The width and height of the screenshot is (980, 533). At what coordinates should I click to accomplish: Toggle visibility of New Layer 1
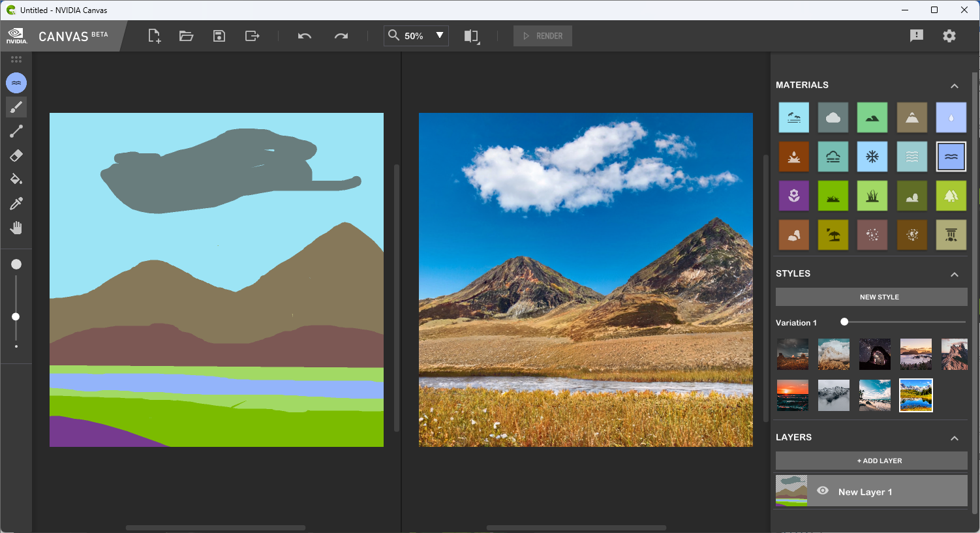tap(823, 491)
